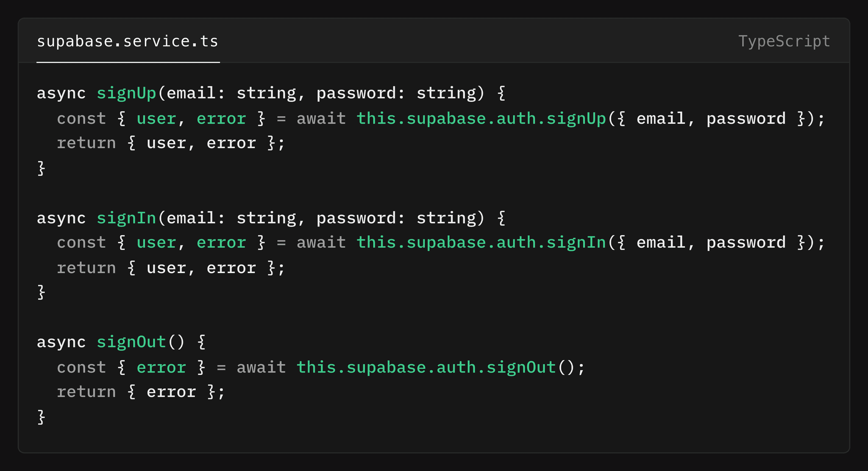The width and height of the screenshot is (868, 471).
Task: Click the signIn name in the function declaration
Action: [x=126, y=218]
